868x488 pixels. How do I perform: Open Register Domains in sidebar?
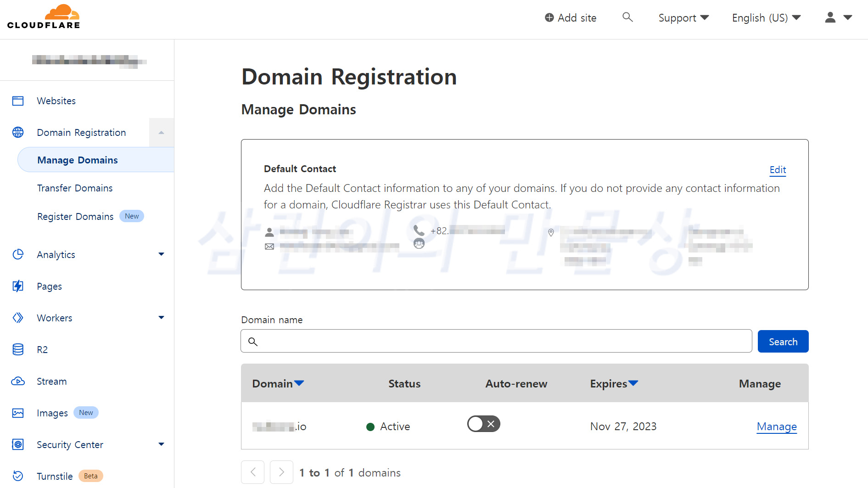(x=75, y=217)
